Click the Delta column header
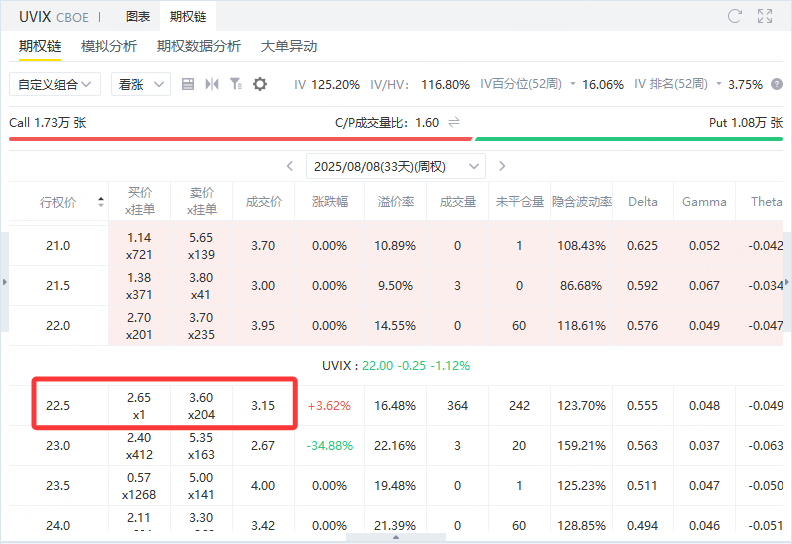 point(643,202)
